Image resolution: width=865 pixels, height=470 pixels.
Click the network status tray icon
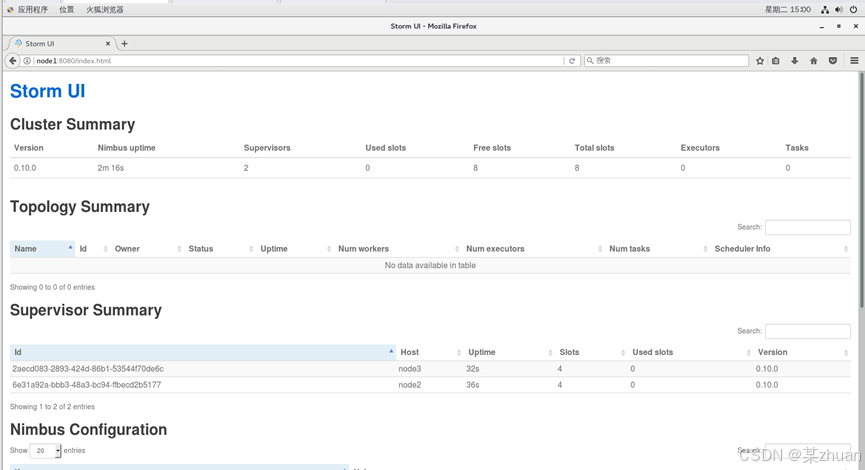(x=825, y=9)
